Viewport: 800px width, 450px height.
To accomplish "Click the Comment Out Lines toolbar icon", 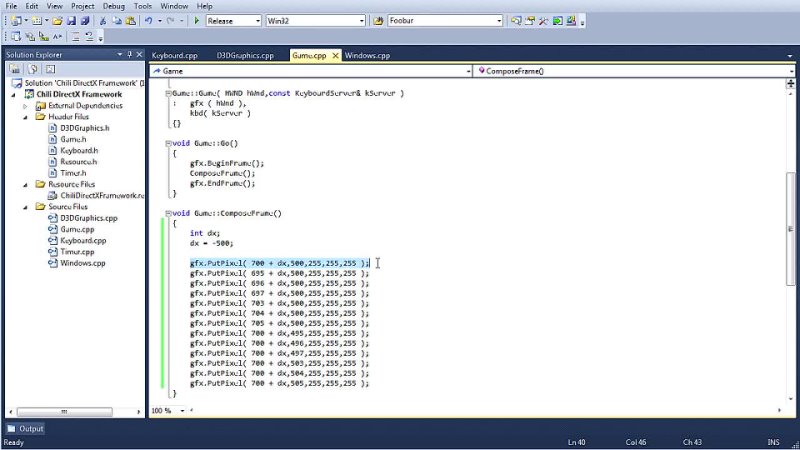I will click(x=75, y=37).
